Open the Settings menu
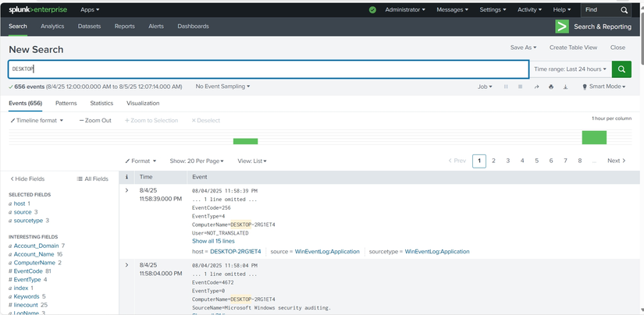 pos(493,10)
